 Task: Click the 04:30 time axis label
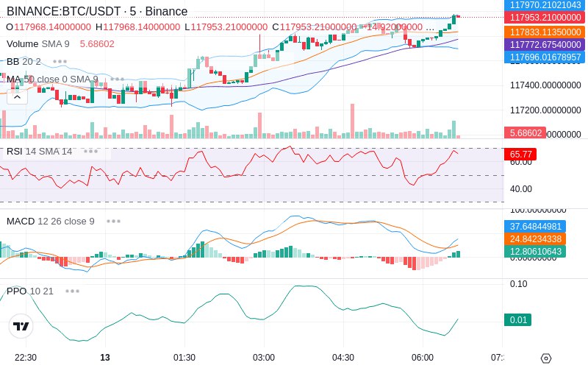[x=343, y=358]
